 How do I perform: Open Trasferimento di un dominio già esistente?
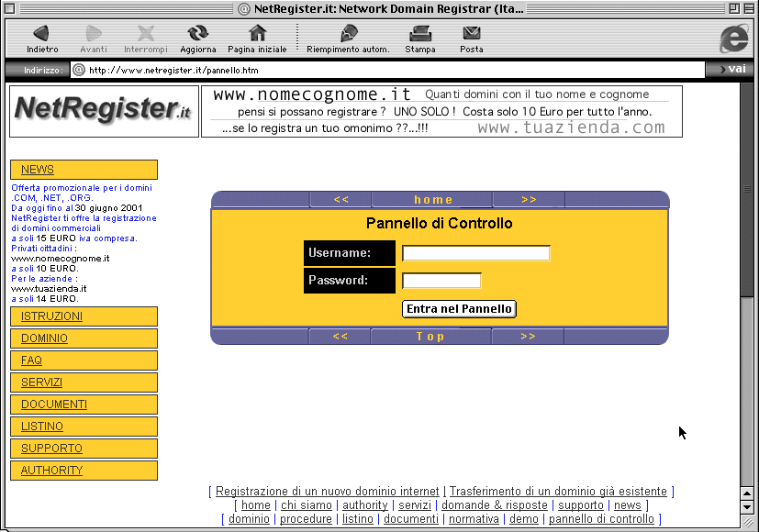click(558, 492)
